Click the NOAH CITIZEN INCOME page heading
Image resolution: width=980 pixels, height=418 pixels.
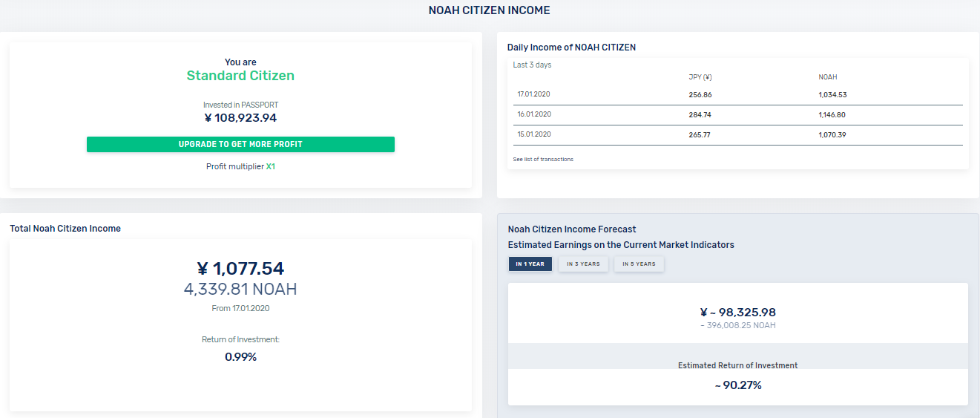490,10
